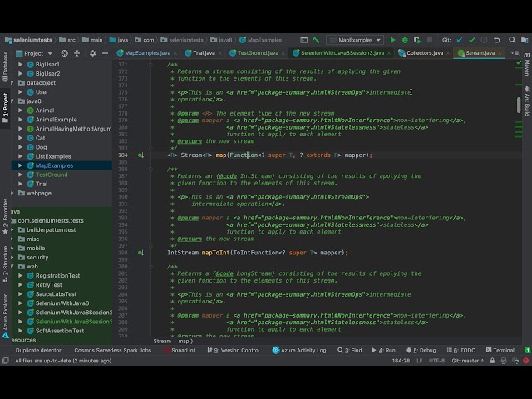Collapse all in Project panel
532x399 pixels.
(77, 53)
